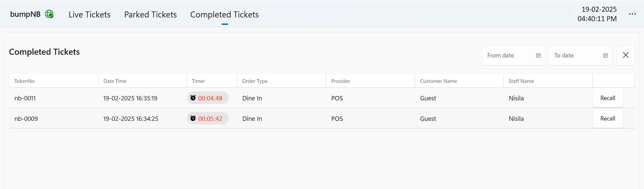Click the To date input field

click(x=576, y=56)
